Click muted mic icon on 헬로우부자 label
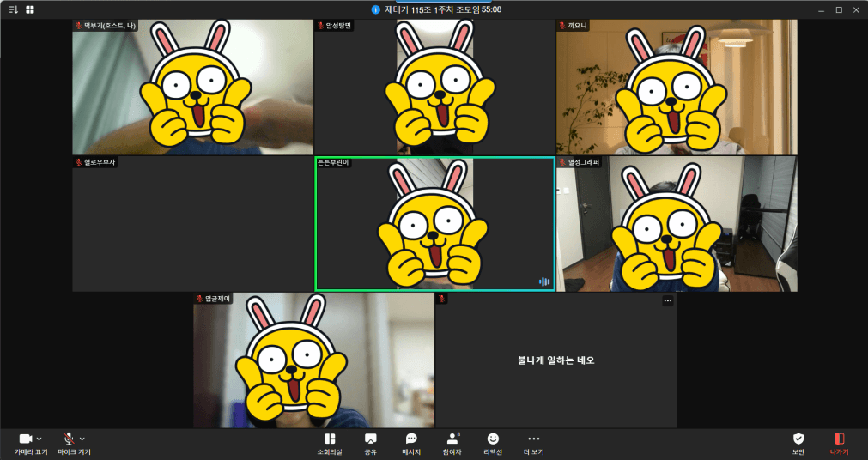The image size is (868, 460). [79, 162]
